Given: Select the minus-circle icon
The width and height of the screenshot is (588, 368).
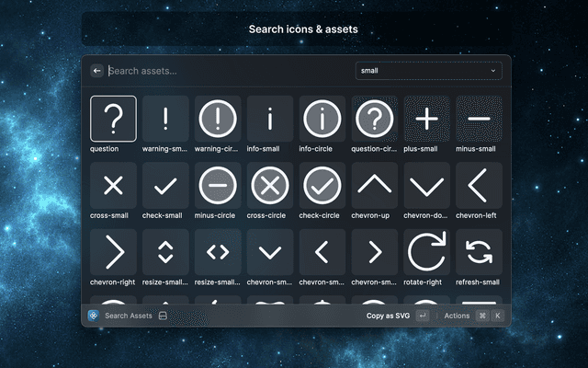Looking at the screenshot, I should 218,185.
